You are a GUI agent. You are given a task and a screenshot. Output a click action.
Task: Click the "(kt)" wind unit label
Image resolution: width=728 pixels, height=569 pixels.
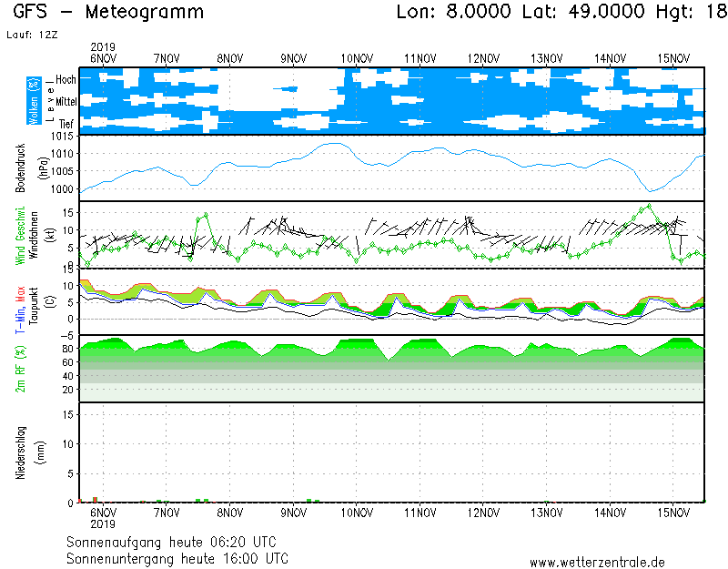[50, 235]
